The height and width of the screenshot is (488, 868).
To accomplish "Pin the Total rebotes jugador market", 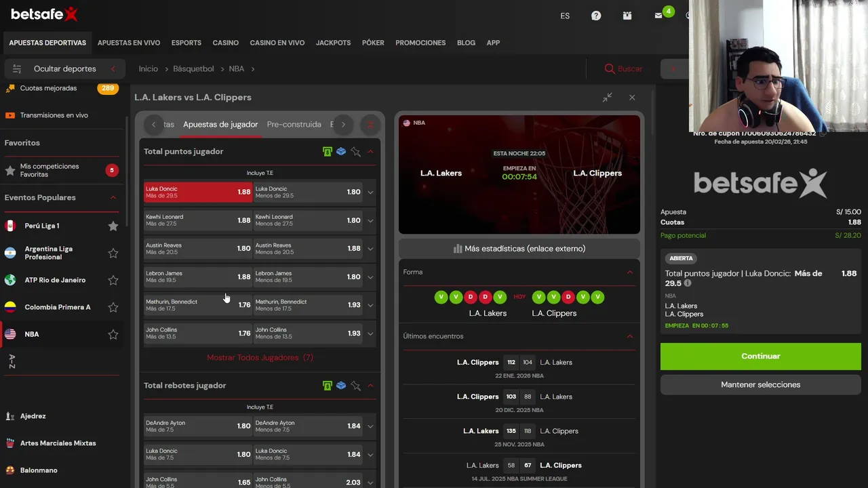I will pyautogui.click(x=355, y=386).
